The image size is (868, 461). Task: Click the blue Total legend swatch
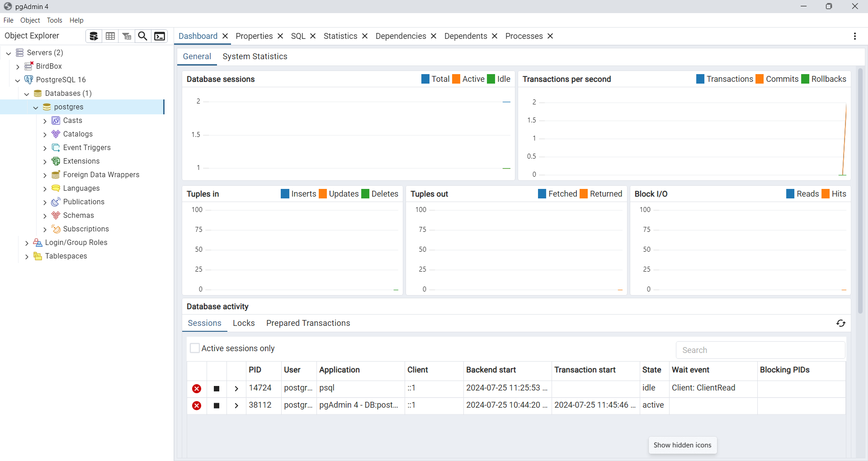click(x=425, y=79)
